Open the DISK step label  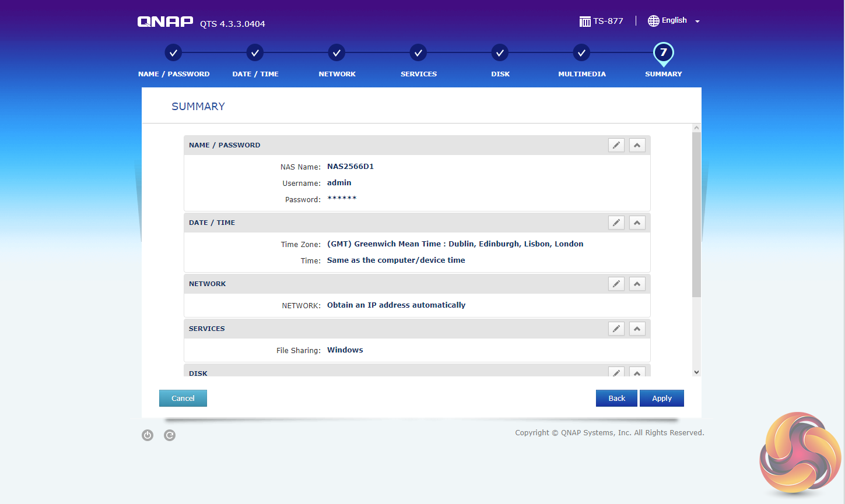[500, 74]
